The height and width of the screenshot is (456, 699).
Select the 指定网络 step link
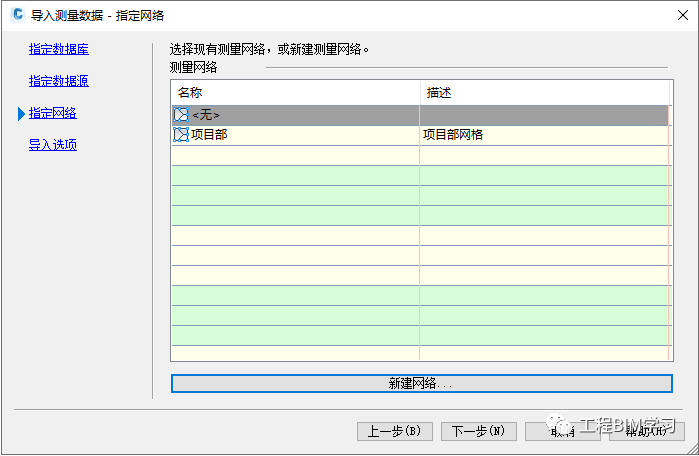(x=53, y=113)
